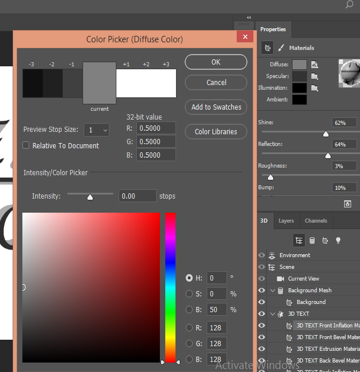Collapse panels with the double-arrow icon
The image size is (360, 372).
coord(249,18)
